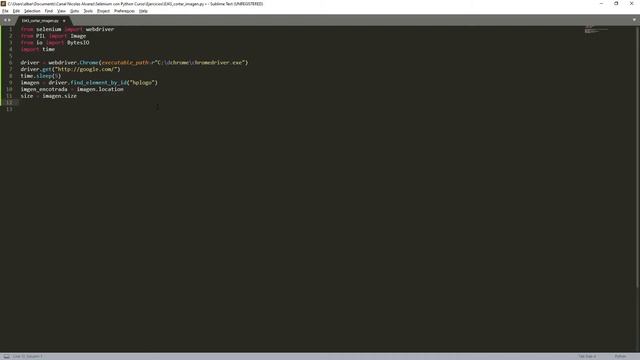Image resolution: width=640 pixels, height=360 pixels.
Task: Click 'time' in the import time line
Action: click(49, 49)
